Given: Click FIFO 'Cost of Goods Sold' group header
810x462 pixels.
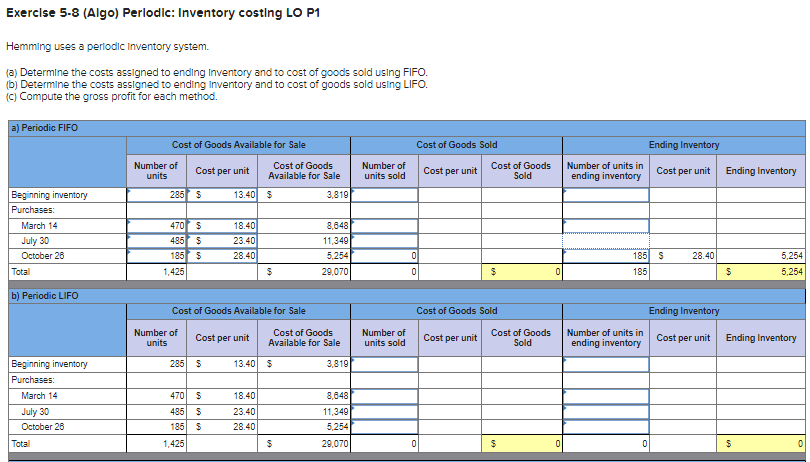Looking at the screenshot, I should (x=457, y=145).
